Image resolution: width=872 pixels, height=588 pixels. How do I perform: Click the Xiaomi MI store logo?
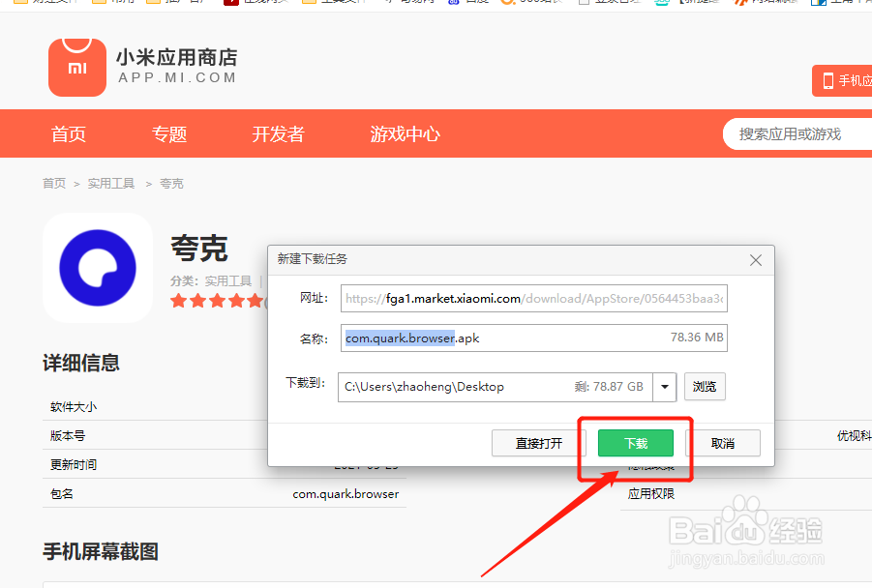click(x=77, y=68)
